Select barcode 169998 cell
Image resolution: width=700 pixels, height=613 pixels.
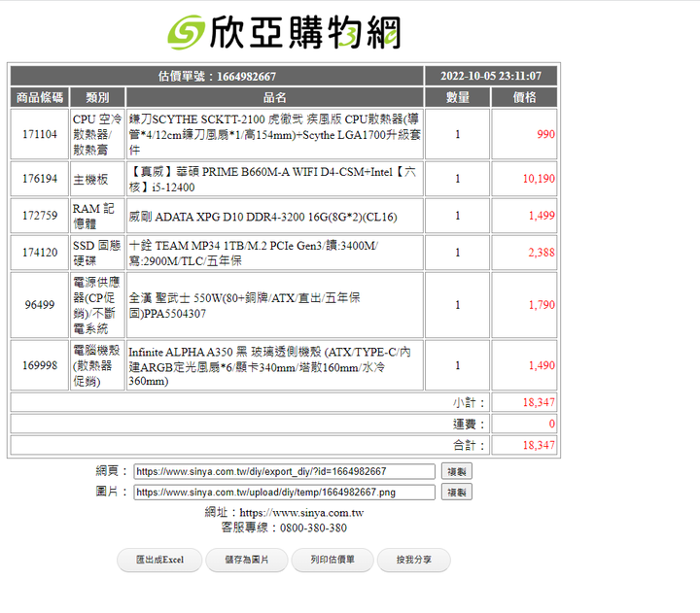40,365
